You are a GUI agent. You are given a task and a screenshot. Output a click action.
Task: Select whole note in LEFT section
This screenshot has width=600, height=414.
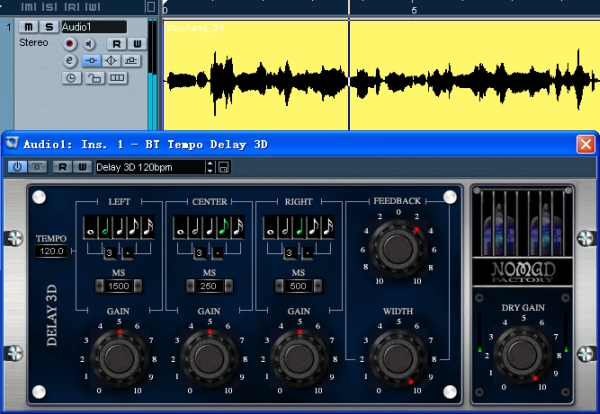click(90, 228)
